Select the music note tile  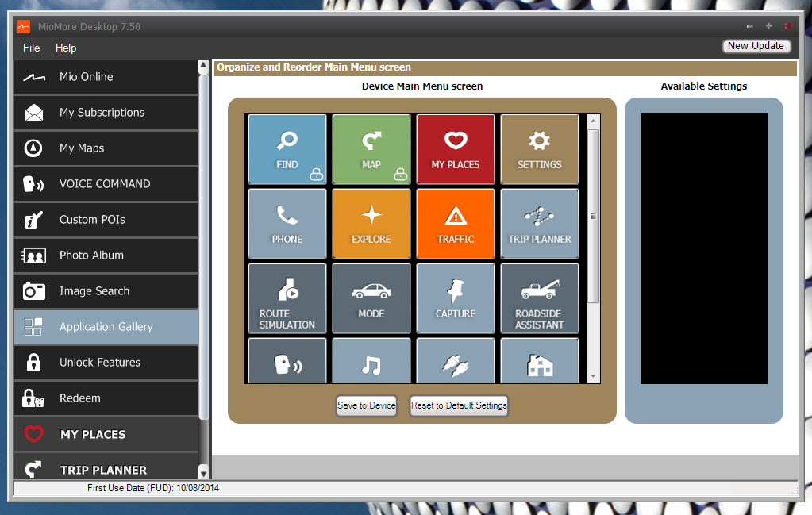(371, 361)
